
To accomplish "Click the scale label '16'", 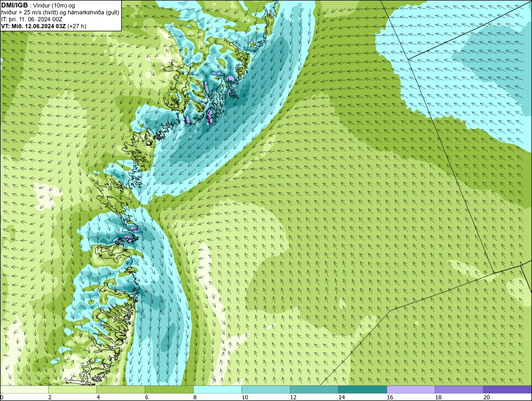I will tap(390, 397).
